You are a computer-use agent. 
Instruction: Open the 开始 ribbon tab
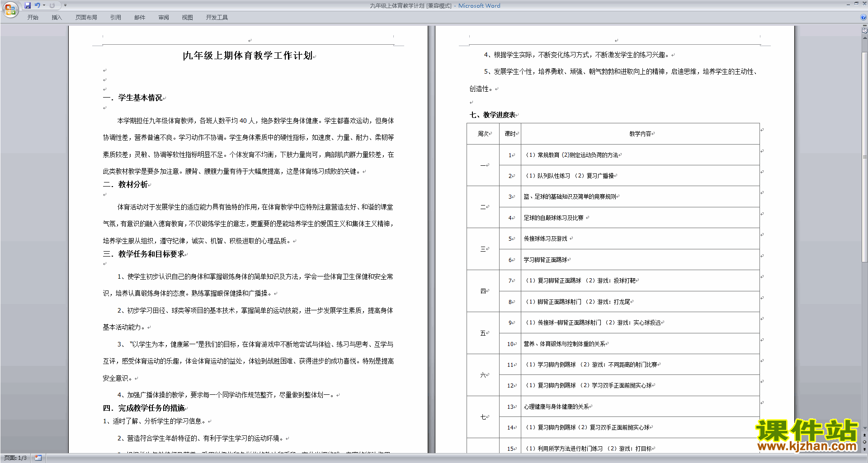(x=33, y=18)
